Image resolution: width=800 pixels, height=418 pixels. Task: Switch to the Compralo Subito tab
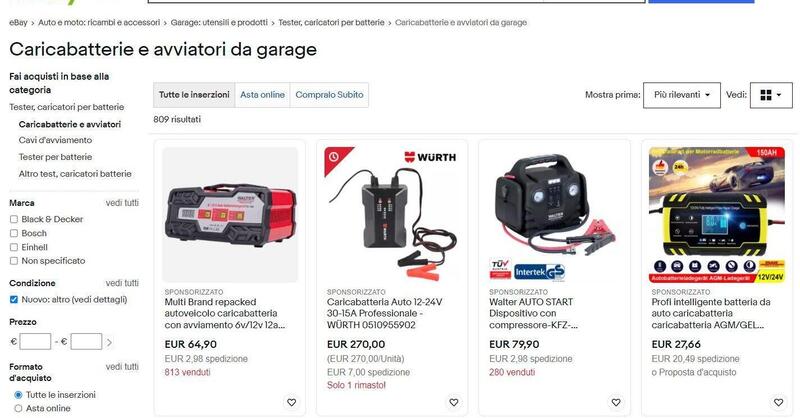point(329,95)
